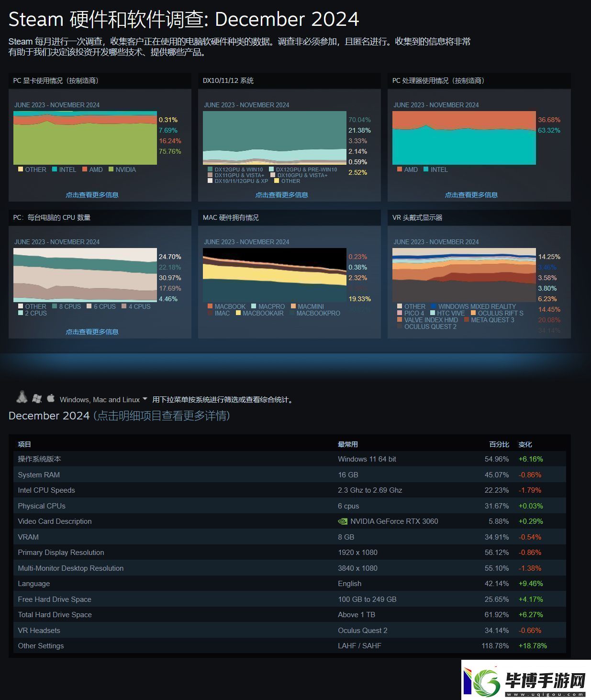591x700 pixels.
Task: Click the 4 CPUS legend swatch
Action: click(124, 306)
